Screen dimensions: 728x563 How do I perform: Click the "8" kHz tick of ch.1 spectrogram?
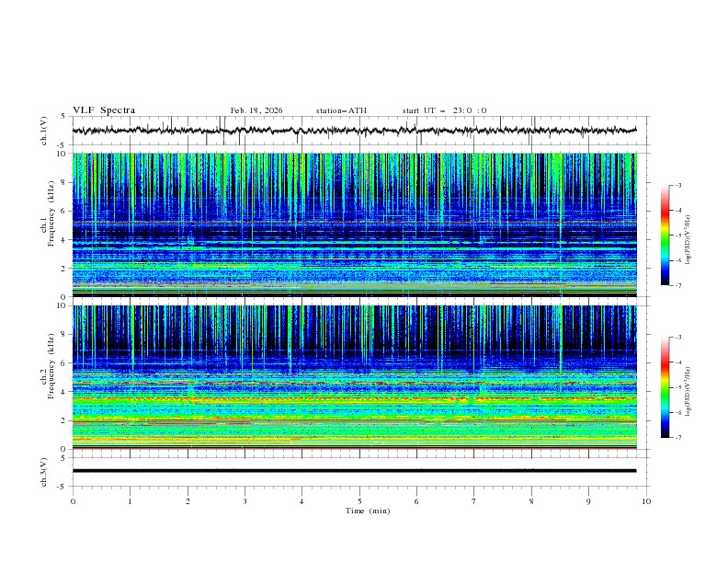click(65, 182)
